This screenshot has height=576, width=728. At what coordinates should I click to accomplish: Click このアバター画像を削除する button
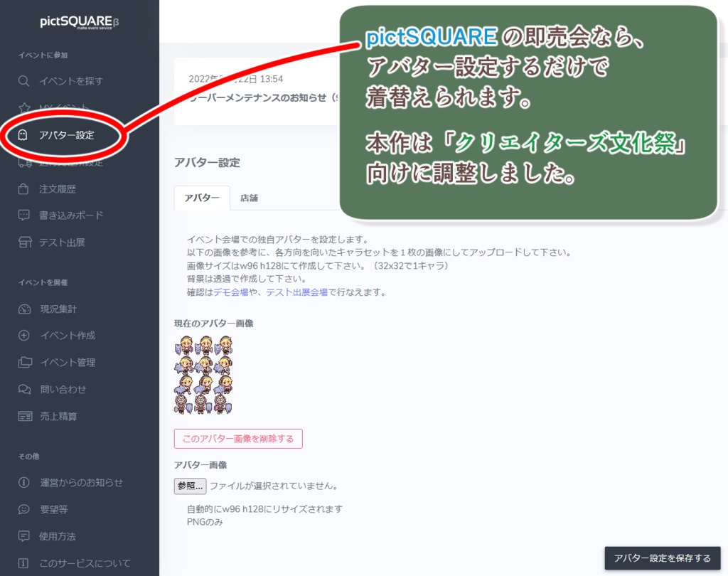[x=237, y=439]
